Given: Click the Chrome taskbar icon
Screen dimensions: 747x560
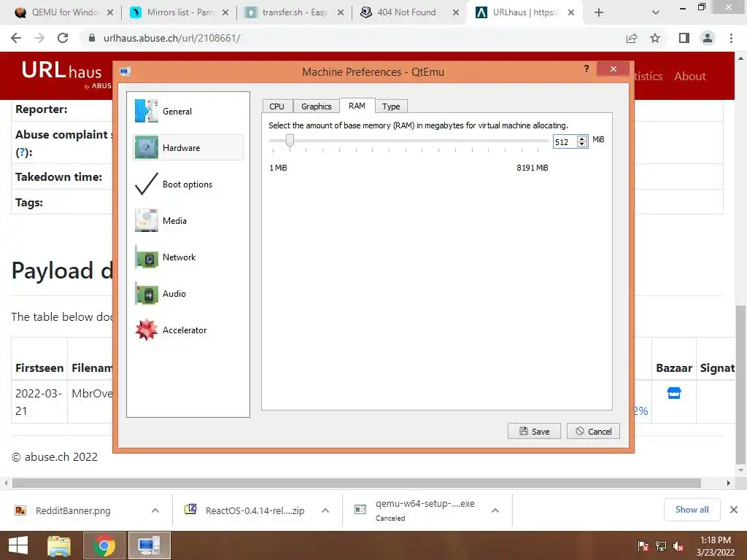Looking at the screenshot, I should (x=104, y=545).
